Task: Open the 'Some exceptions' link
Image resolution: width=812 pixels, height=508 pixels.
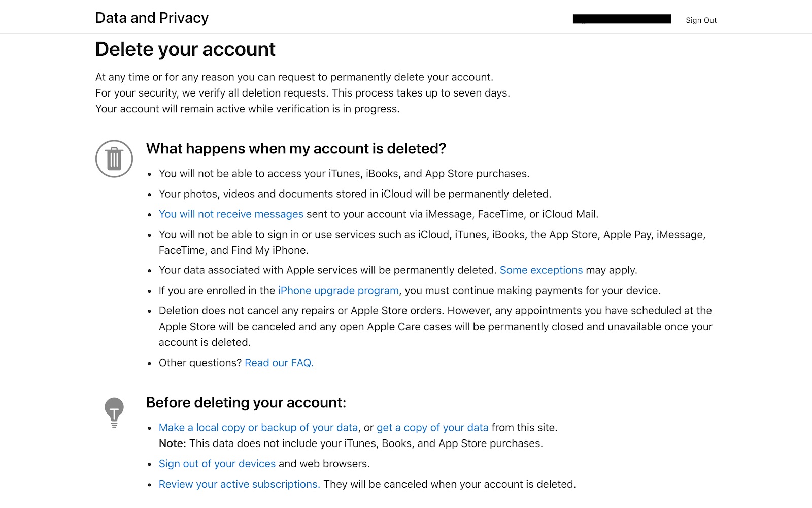Action: (541, 270)
